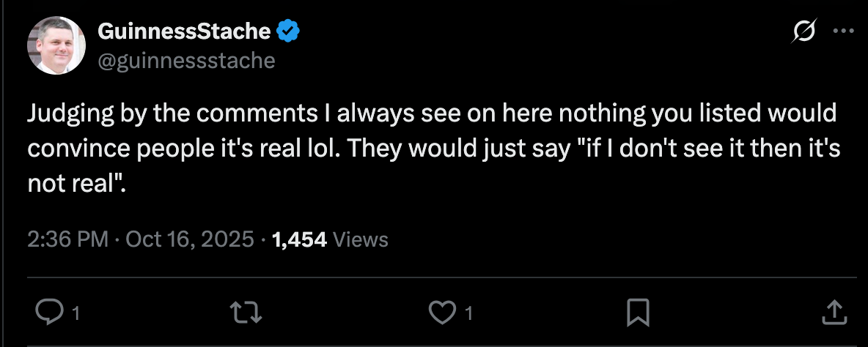Click the GuinnessStache display name
Image resolution: width=868 pixels, height=347 pixels.
coord(184,31)
